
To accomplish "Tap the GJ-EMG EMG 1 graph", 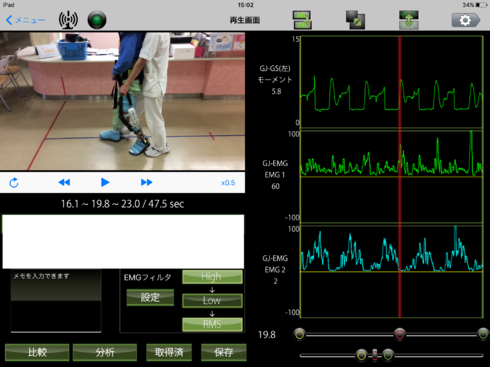I will 392,177.
